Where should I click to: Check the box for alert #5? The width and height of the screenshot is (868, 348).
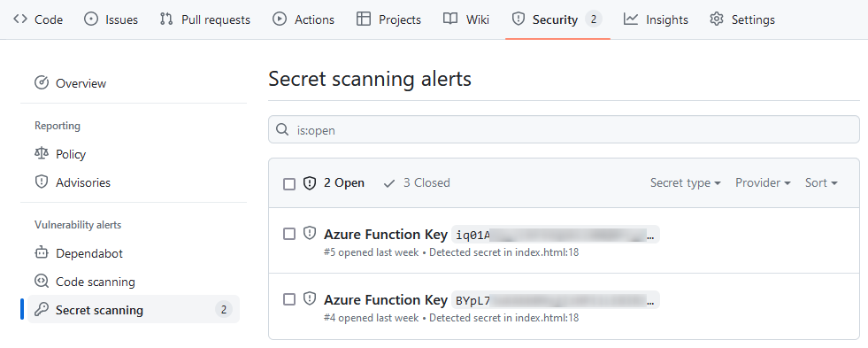pos(289,235)
